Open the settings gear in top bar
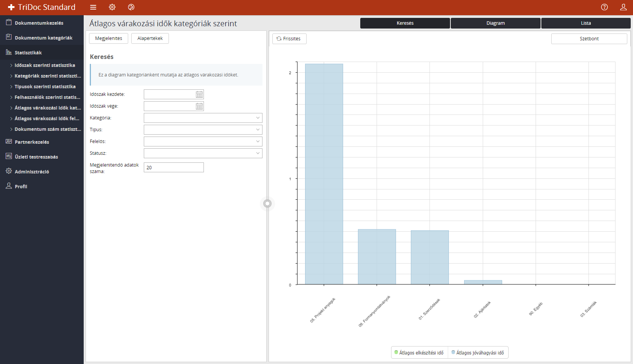The width and height of the screenshot is (633, 364). (x=112, y=7)
